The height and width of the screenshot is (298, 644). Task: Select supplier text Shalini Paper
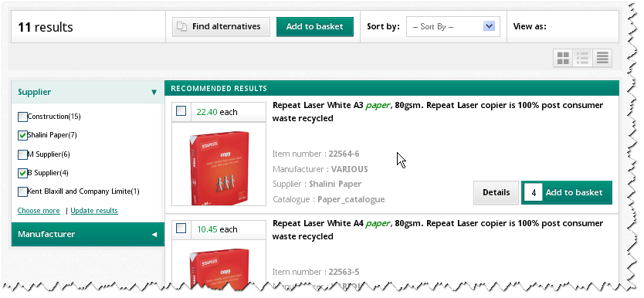335,184
